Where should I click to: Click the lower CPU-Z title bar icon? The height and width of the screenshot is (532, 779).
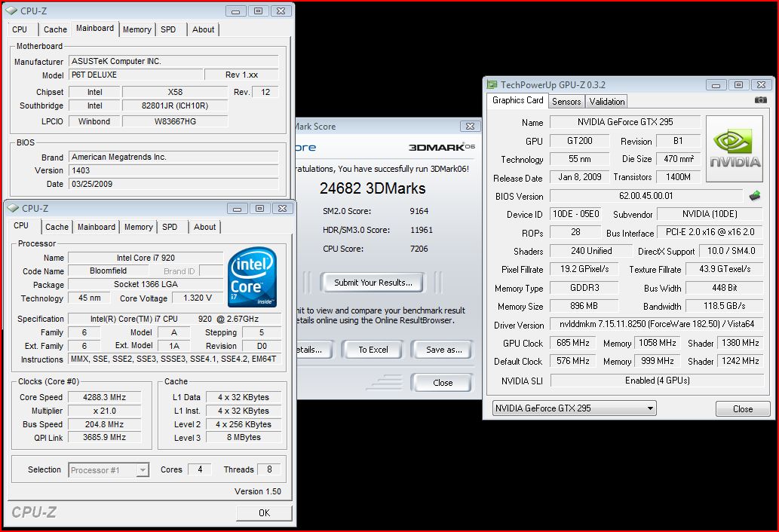click(13, 208)
